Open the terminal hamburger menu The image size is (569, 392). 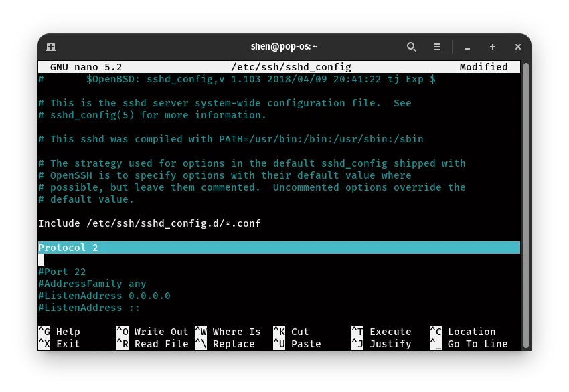pyautogui.click(x=437, y=47)
